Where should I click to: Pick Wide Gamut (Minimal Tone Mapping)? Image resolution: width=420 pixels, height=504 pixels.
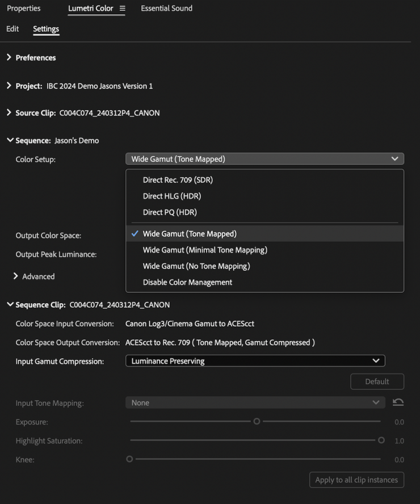pos(205,250)
